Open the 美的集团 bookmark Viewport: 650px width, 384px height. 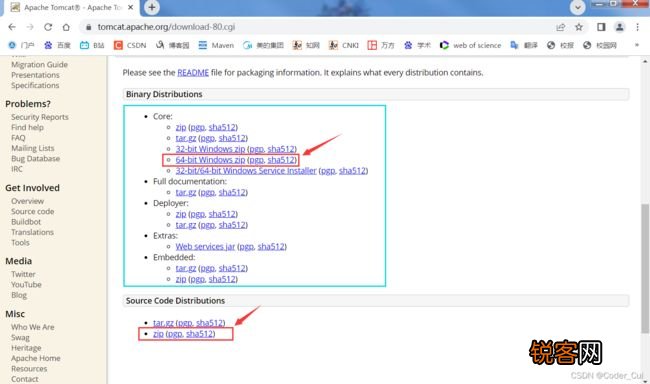pyautogui.click(x=263, y=45)
